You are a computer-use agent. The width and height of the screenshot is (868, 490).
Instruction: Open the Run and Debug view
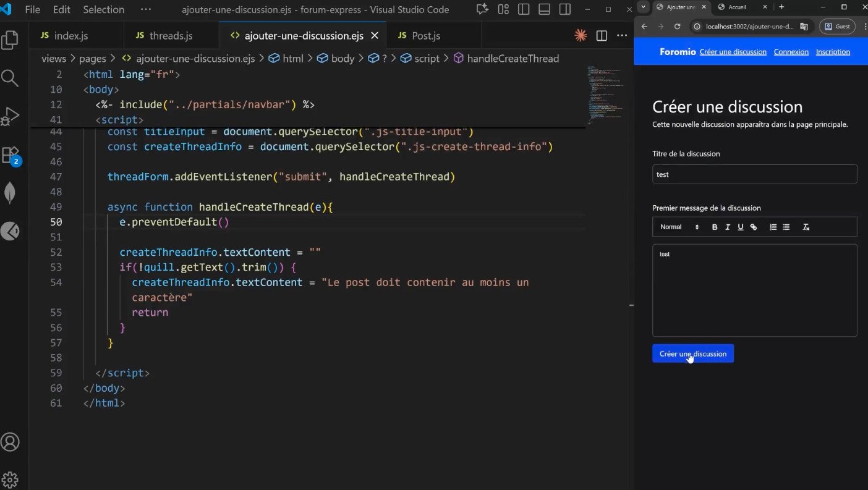pyautogui.click(x=10, y=116)
